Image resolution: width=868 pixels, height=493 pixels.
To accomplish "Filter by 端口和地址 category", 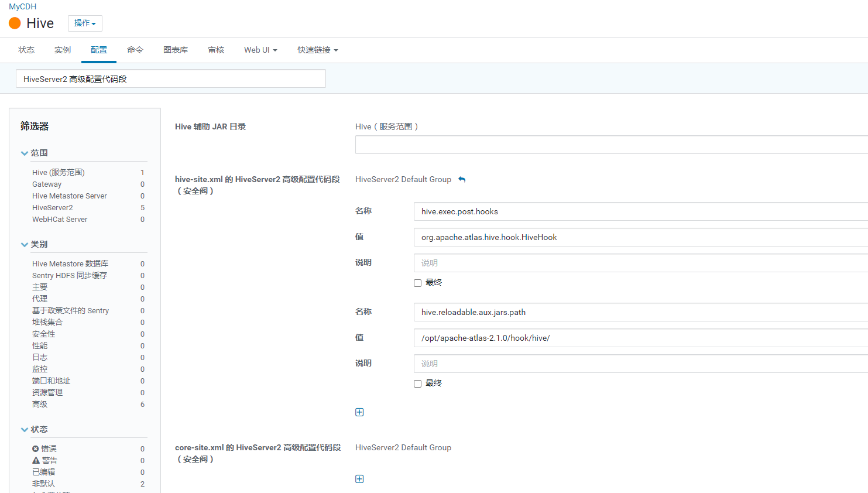I will coord(51,381).
